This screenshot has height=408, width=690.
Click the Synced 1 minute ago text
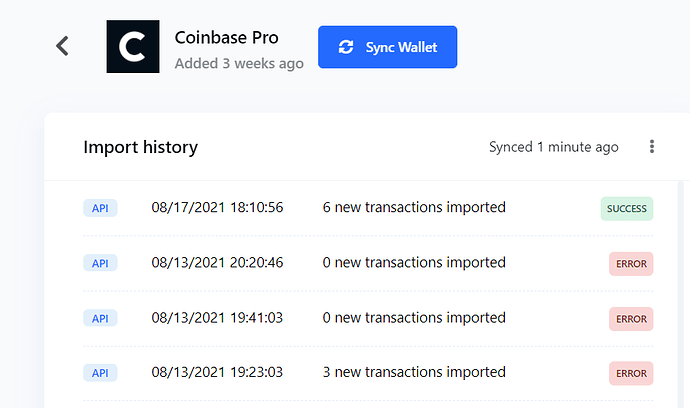tap(554, 147)
